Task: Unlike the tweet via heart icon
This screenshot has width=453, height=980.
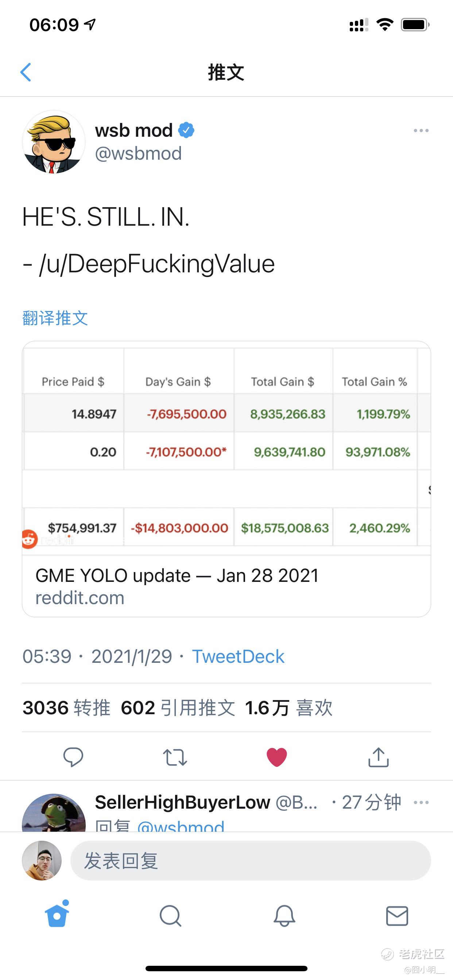Action: (x=277, y=757)
